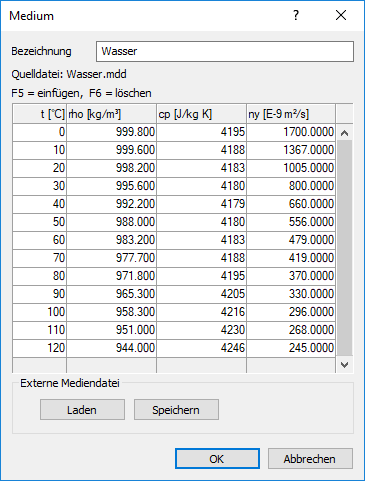Select temperature cell with value 30

[x=40, y=186]
